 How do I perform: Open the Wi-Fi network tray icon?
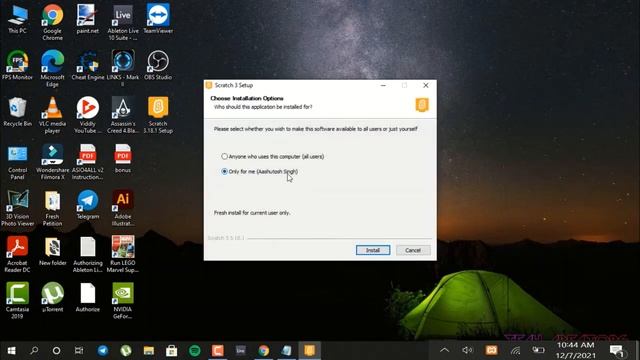515,350
